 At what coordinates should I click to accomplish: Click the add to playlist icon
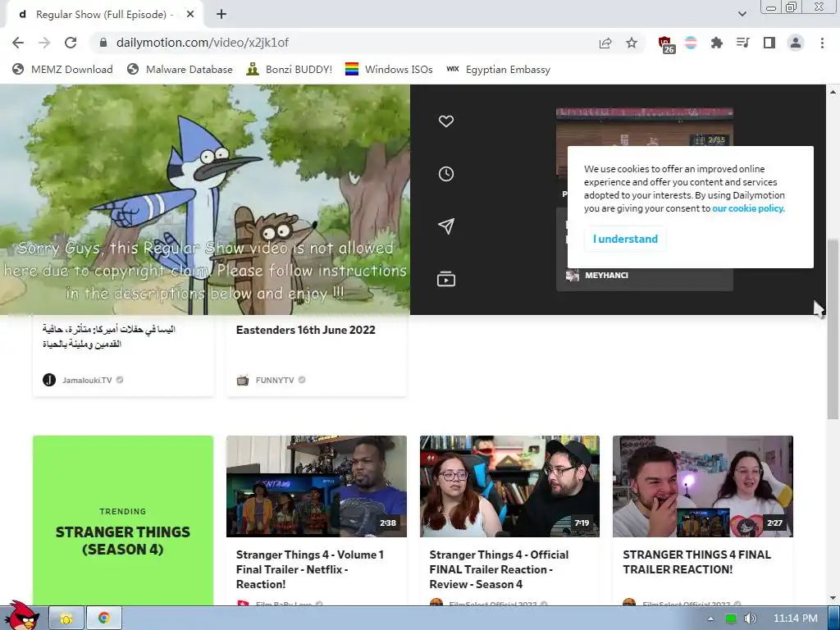(445, 279)
